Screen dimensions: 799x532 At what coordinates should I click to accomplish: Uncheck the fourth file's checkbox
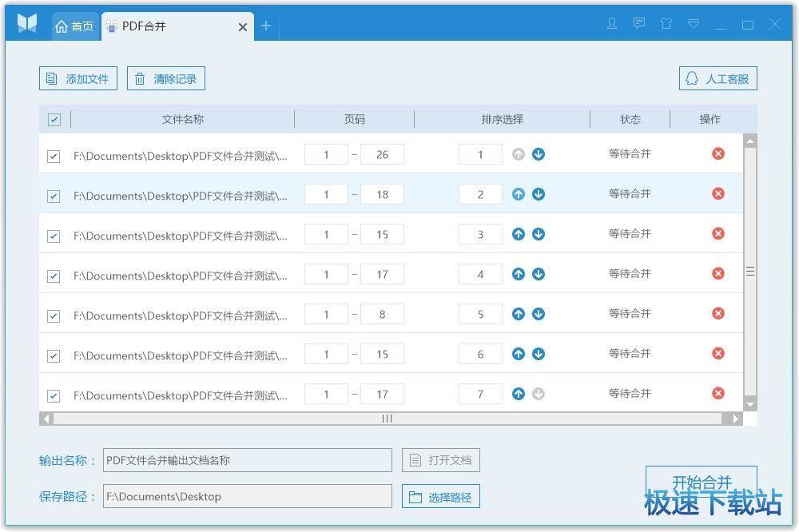tap(54, 276)
